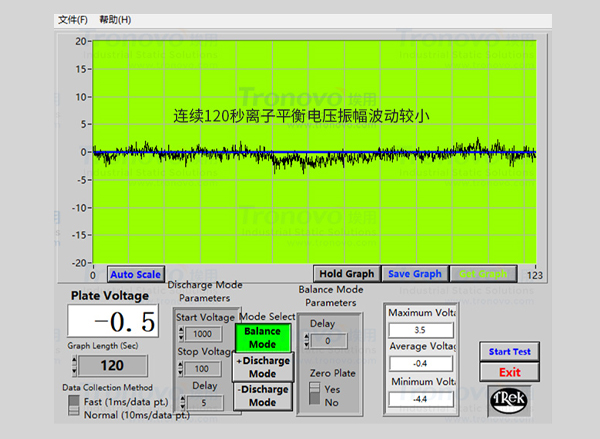
Task: Click the graph x-axis end value 123
Action: [535, 275]
